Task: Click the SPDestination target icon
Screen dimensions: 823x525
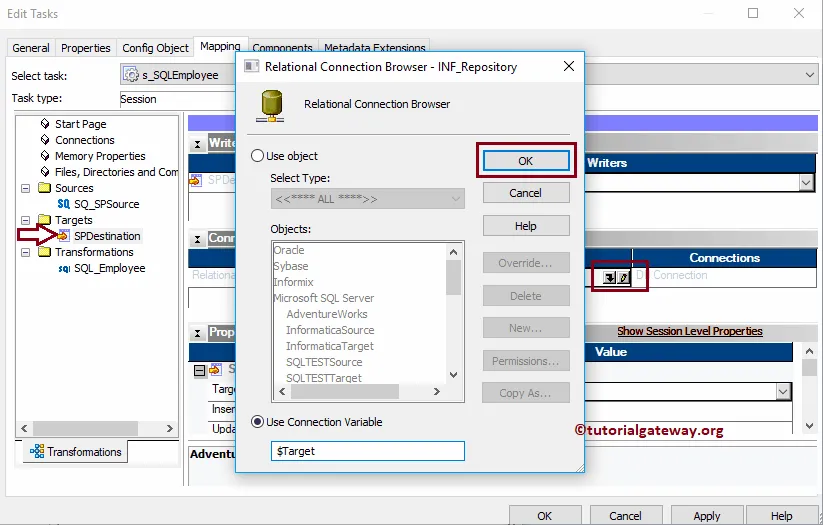Action: tap(64, 236)
